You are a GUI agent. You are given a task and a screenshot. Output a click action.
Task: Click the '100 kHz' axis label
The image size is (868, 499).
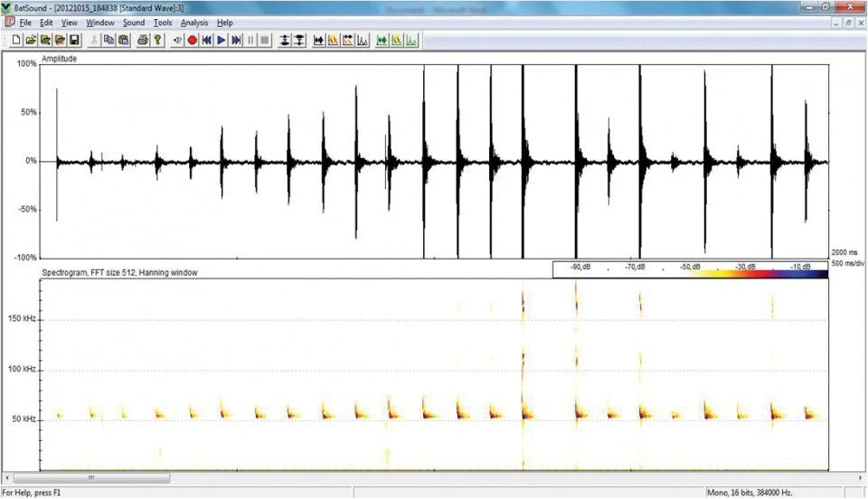22,369
